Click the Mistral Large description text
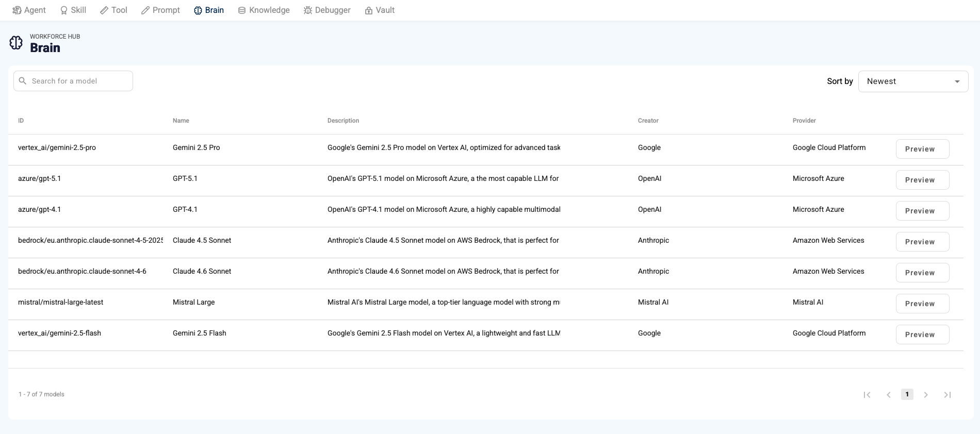Viewport: 980px width, 434px height. [444, 302]
